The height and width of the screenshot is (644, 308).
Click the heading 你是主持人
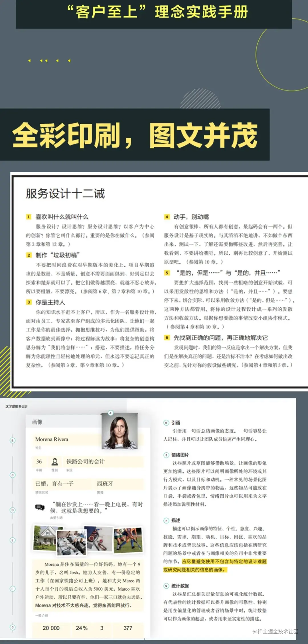coord(50,302)
